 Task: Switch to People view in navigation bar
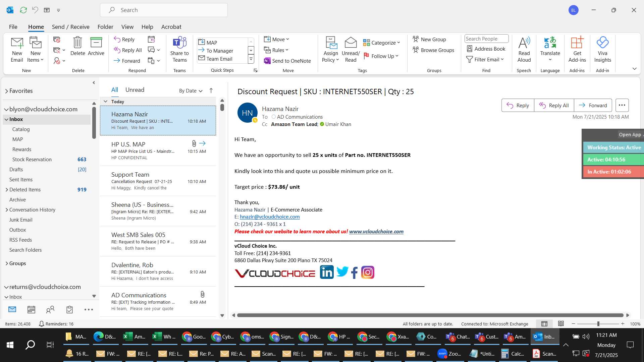tap(50, 309)
